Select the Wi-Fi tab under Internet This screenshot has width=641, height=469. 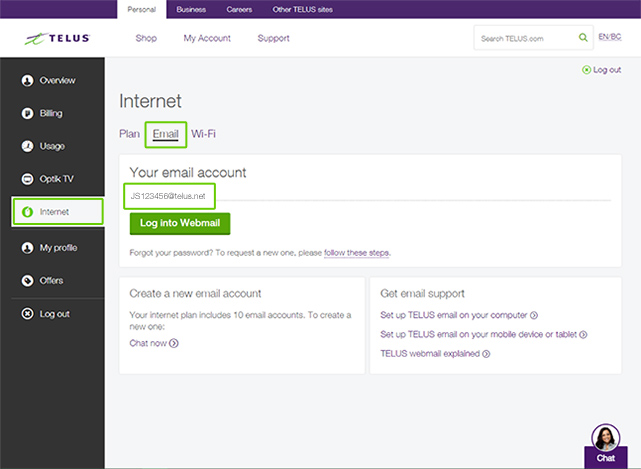203,134
